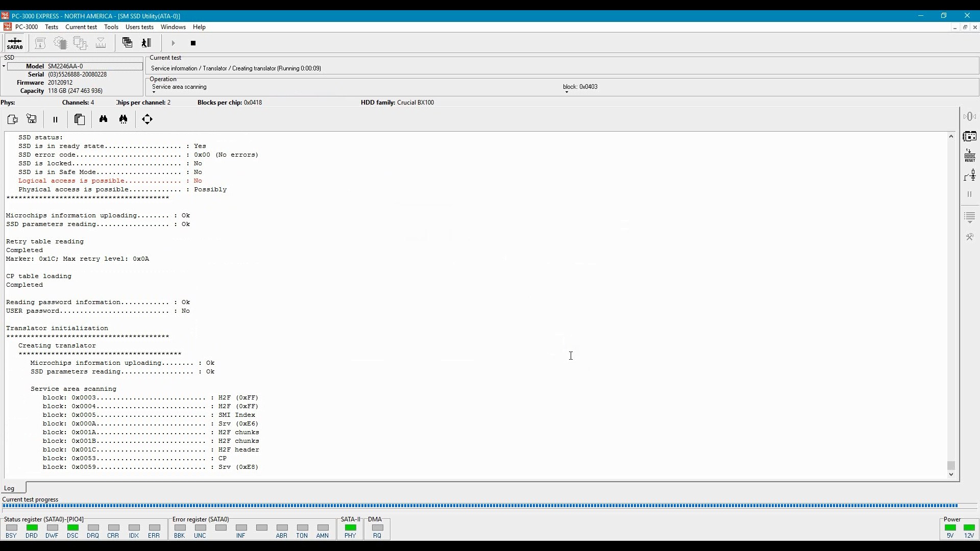Image resolution: width=980 pixels, height=551 pixels.
Task: Expand the block 0x0403 operation dropdown
Action: [x=567, y=92]
